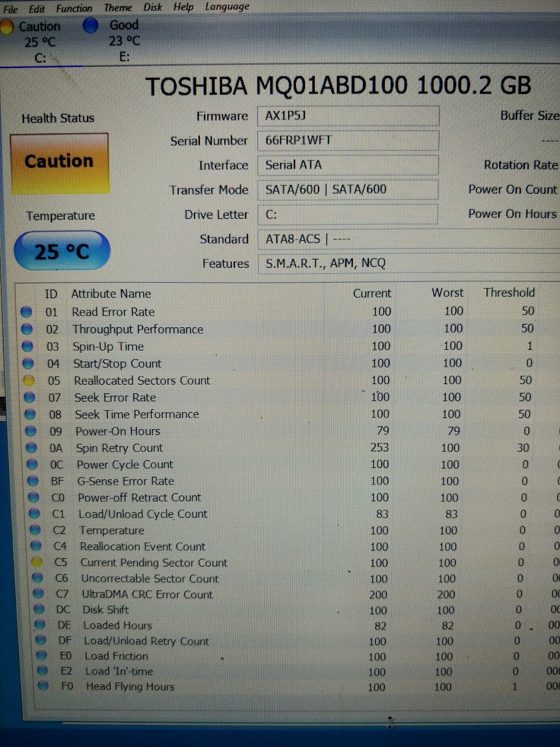Click blue status dot for Reallocation Event Count

(36, 546)
